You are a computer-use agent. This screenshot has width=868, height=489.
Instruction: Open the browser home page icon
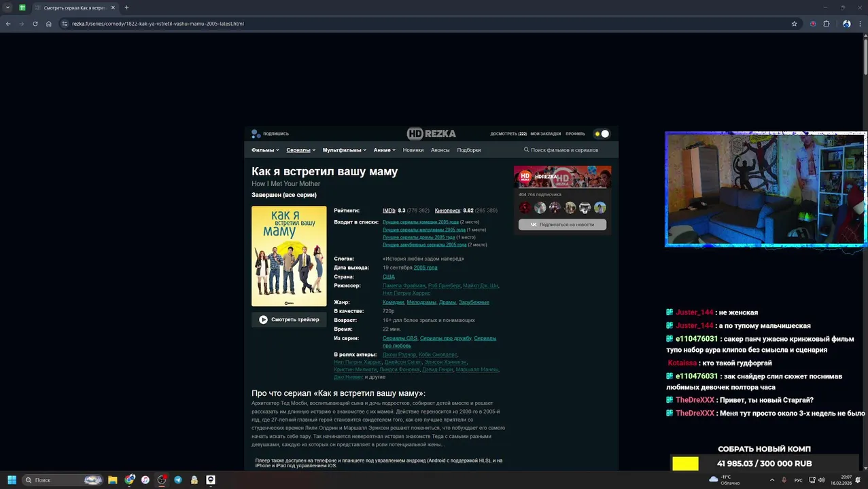(x=49, y=24)
